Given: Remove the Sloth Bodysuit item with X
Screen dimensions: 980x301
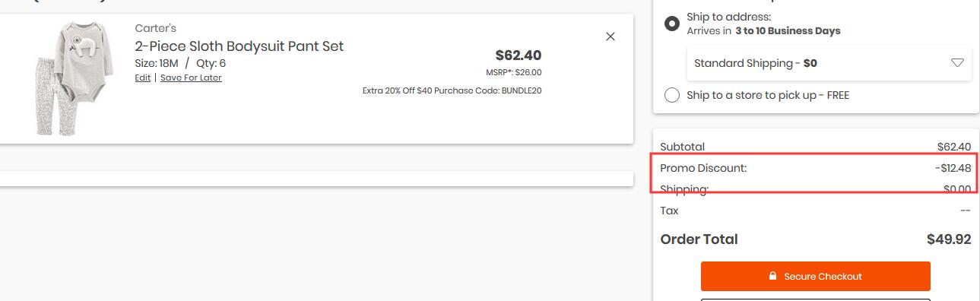Looking at the screenshot, I should pos(610,36).
